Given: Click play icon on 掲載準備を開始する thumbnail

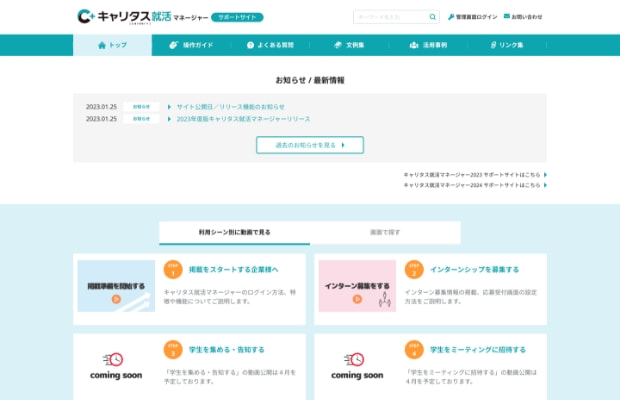Looking at the screenshot, I should [x=116, y=299].
